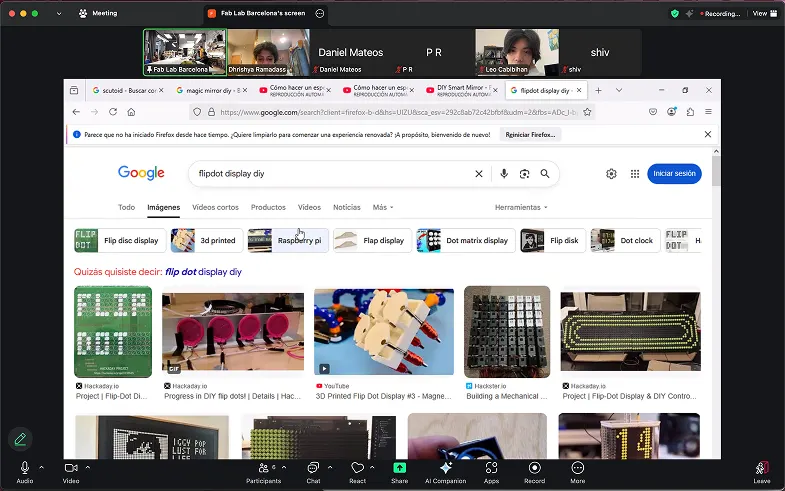Switch to the magic mirror diy tab
Viewport: 785px width, 491px height.
(x=211, y=91)
